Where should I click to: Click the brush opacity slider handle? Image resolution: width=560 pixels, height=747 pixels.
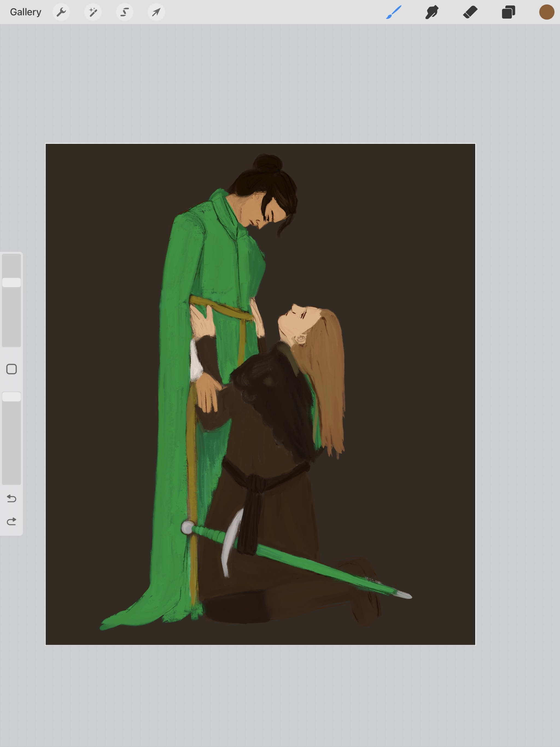click(x=12, y=396)
